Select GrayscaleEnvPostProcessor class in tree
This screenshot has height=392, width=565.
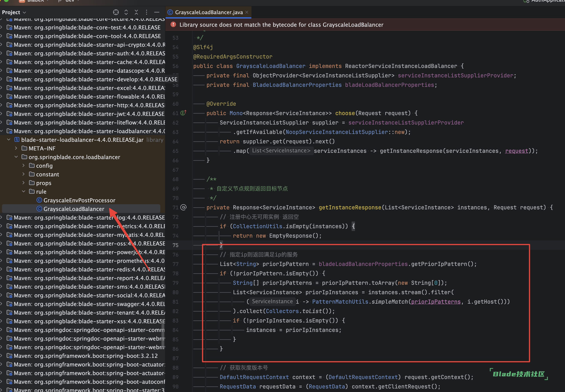click(79, 200)
